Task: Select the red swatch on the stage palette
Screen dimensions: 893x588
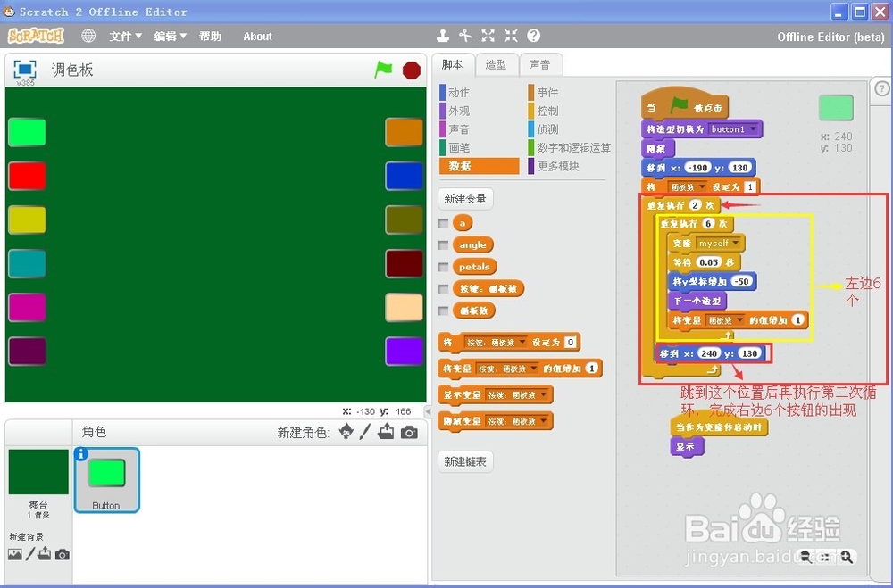Action: (27, 176)
